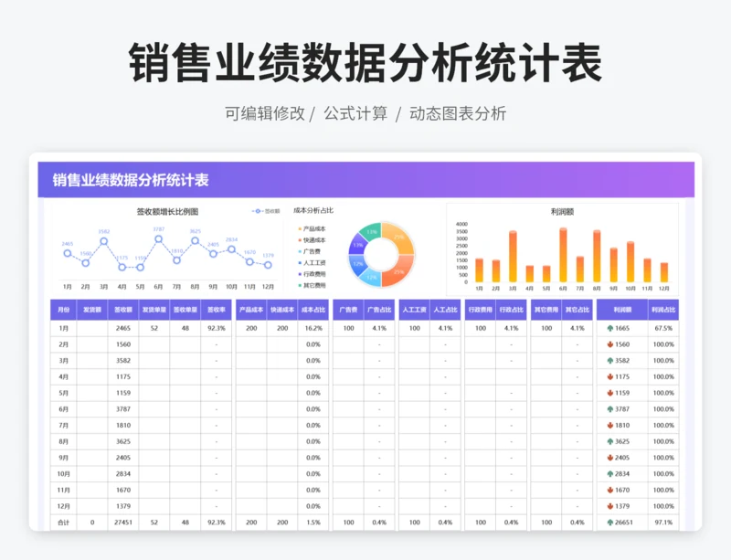
Task: Select the 成本分析占比 chart title
Action: pos(313,210)
